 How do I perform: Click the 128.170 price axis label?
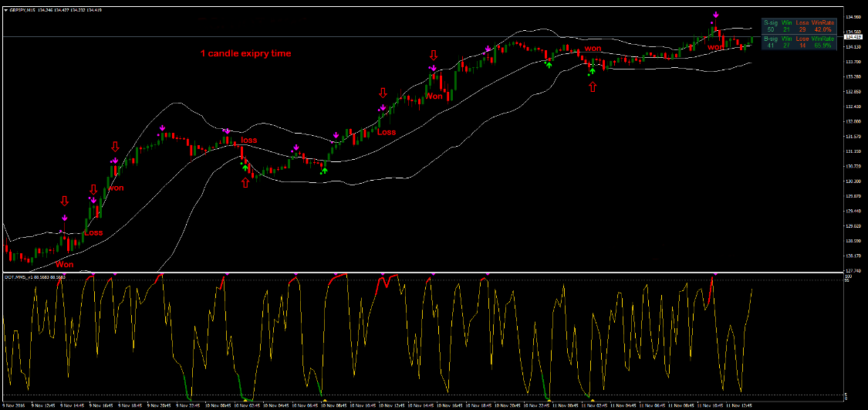[x=853, y=256]
